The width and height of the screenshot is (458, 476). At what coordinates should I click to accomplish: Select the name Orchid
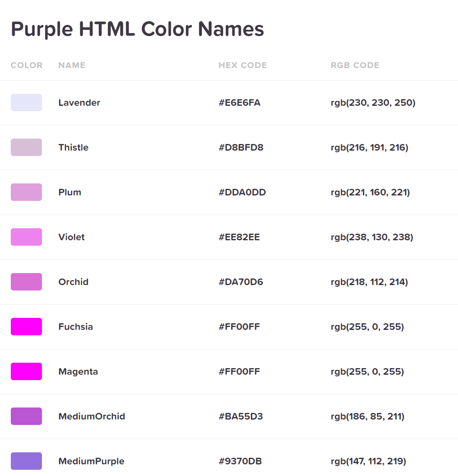pyautogui.click(x=73, y=282)
